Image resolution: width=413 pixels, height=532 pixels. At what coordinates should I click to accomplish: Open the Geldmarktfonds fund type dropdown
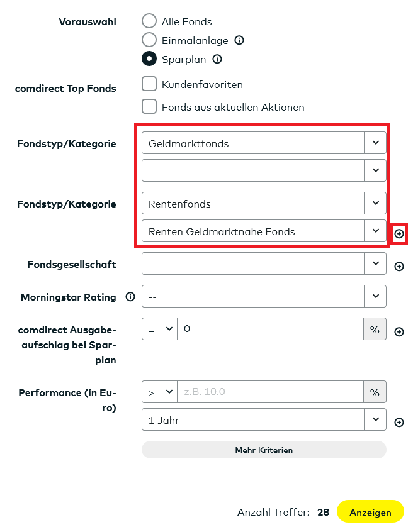264,143
